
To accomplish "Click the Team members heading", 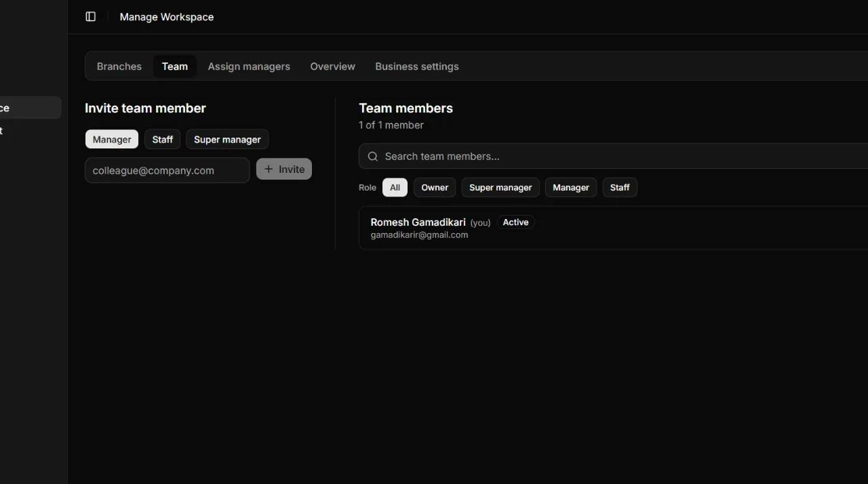I will [x=406, y=108].
